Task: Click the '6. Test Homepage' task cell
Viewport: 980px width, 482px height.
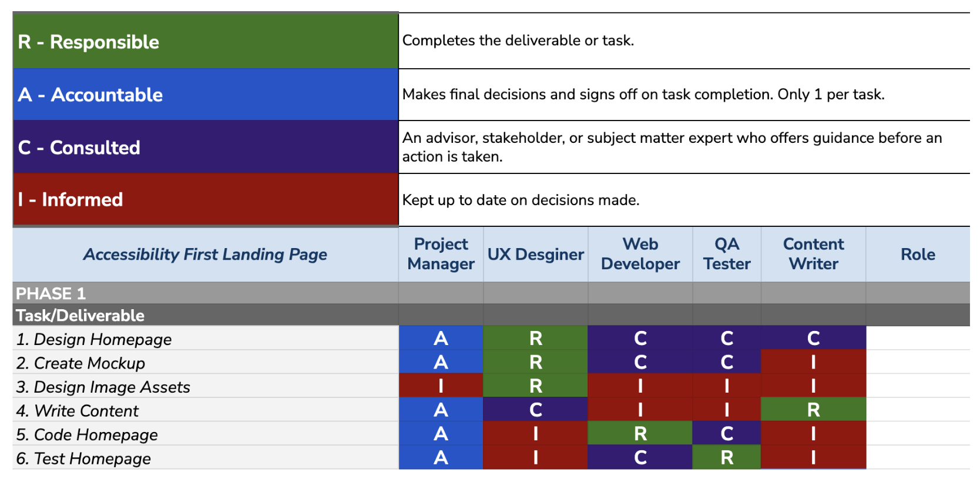Action: tap(206, 458)
